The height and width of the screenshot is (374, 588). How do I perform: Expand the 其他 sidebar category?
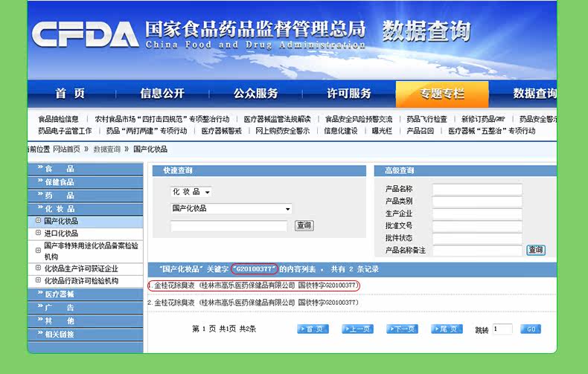coord(86,320)
